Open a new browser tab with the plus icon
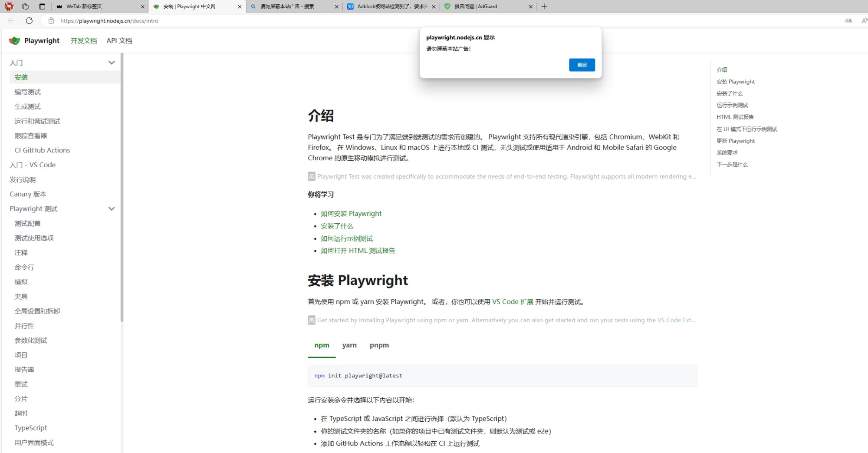This screenshot has width=868, height=453. pyautogui.click(x=544, y=6)
